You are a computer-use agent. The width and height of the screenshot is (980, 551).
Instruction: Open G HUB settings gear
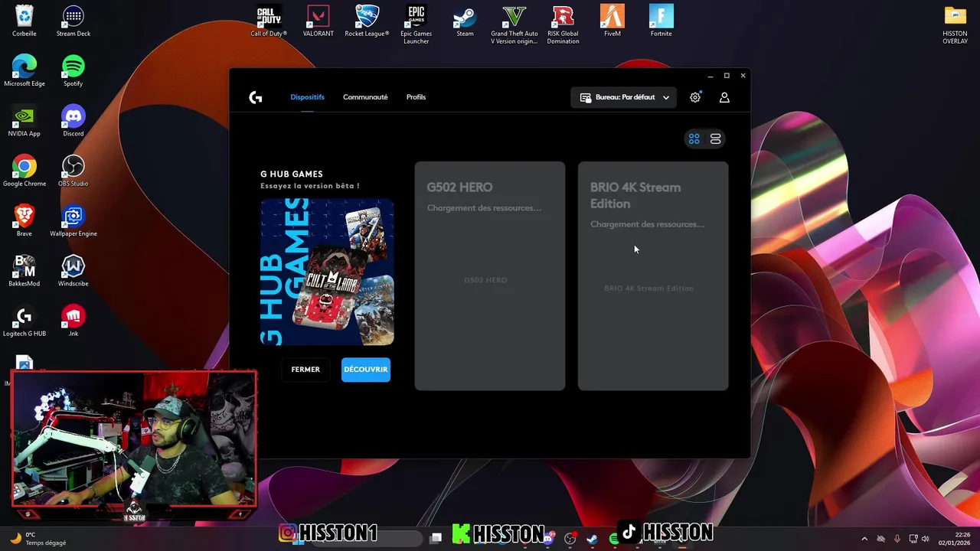(695, 97)
